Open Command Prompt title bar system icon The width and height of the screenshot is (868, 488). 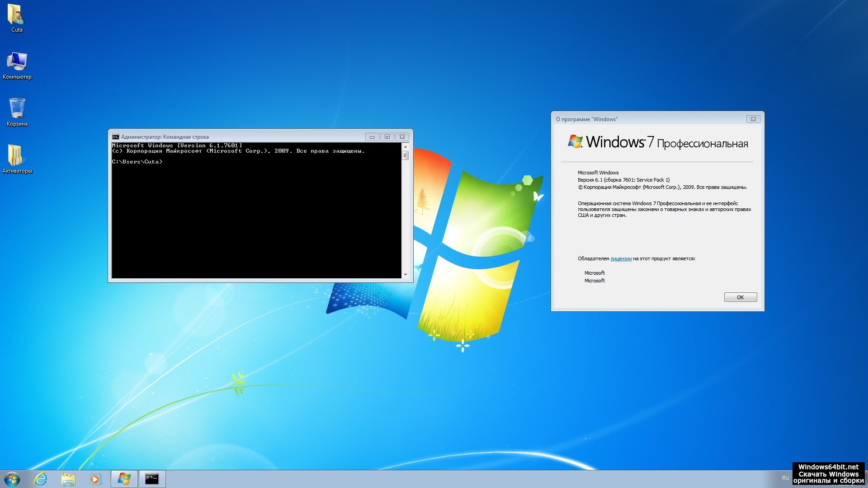[x=116, y=137]
